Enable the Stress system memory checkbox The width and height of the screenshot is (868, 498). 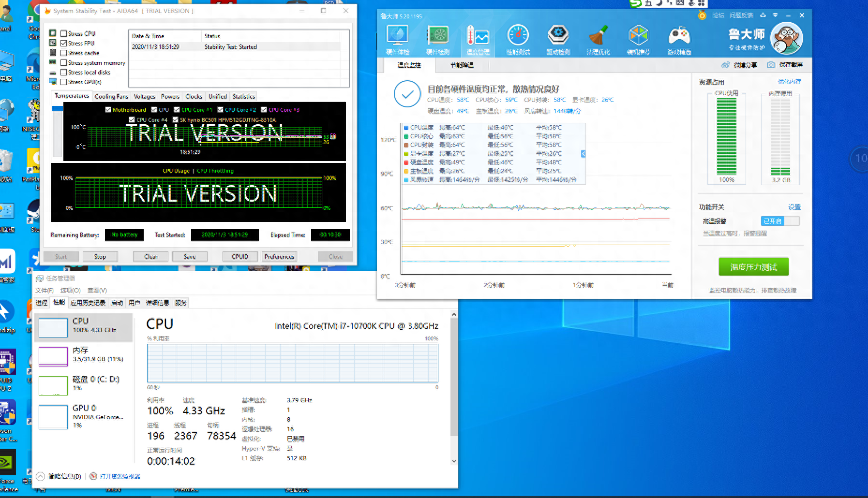point(63,62)
